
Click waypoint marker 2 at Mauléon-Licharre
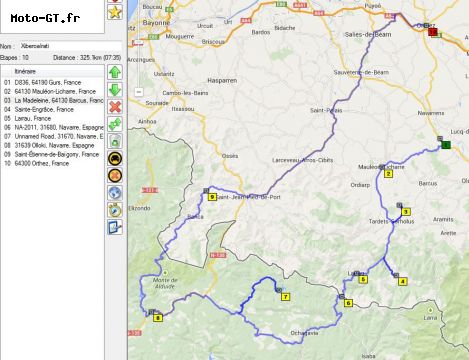[x=388, y=174]
